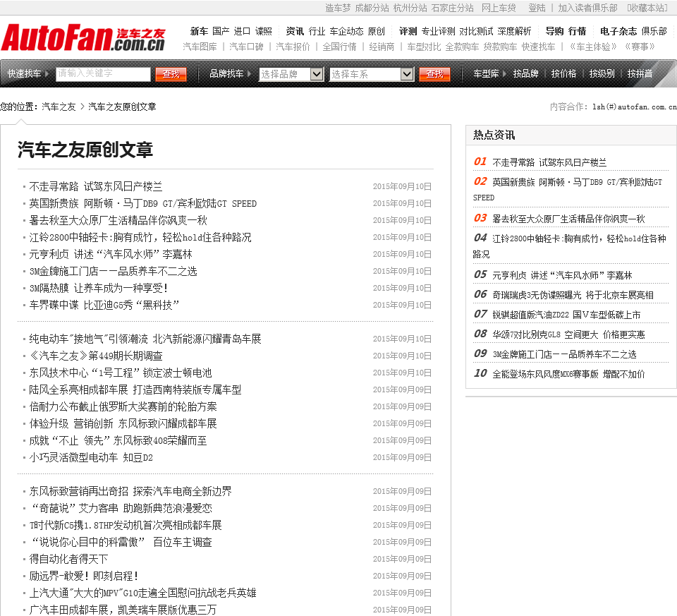Open the 俱乐部 menu item
This screenshot has width=677, height=616.
coord(654,31)
